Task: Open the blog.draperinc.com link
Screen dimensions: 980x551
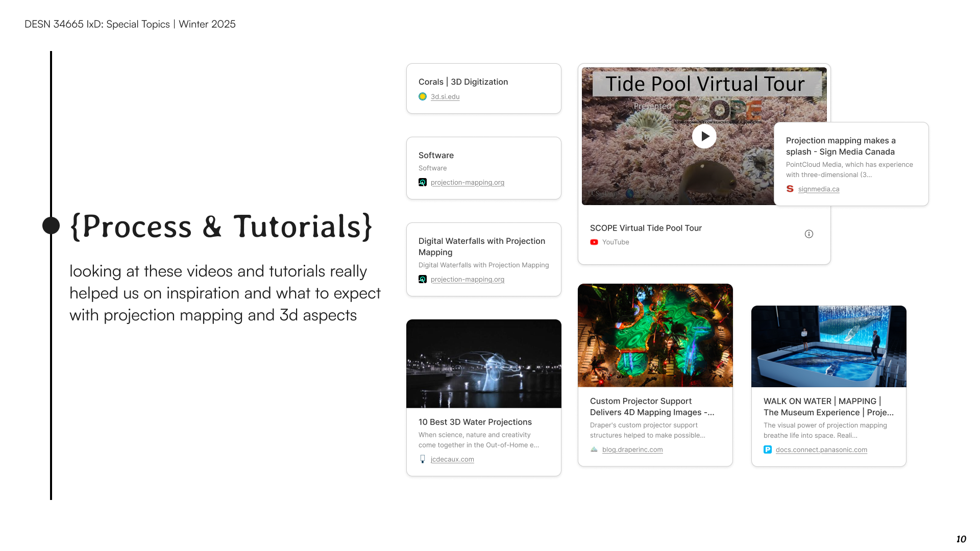Action: [632, 449]
